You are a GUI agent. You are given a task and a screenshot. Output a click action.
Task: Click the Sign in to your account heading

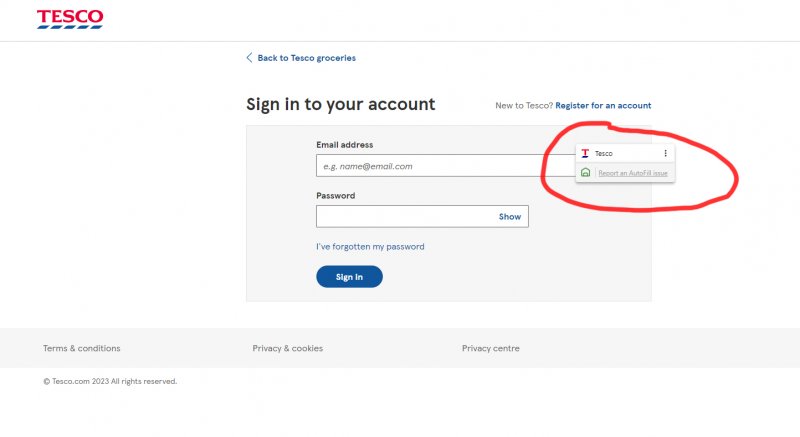[340, 104]
